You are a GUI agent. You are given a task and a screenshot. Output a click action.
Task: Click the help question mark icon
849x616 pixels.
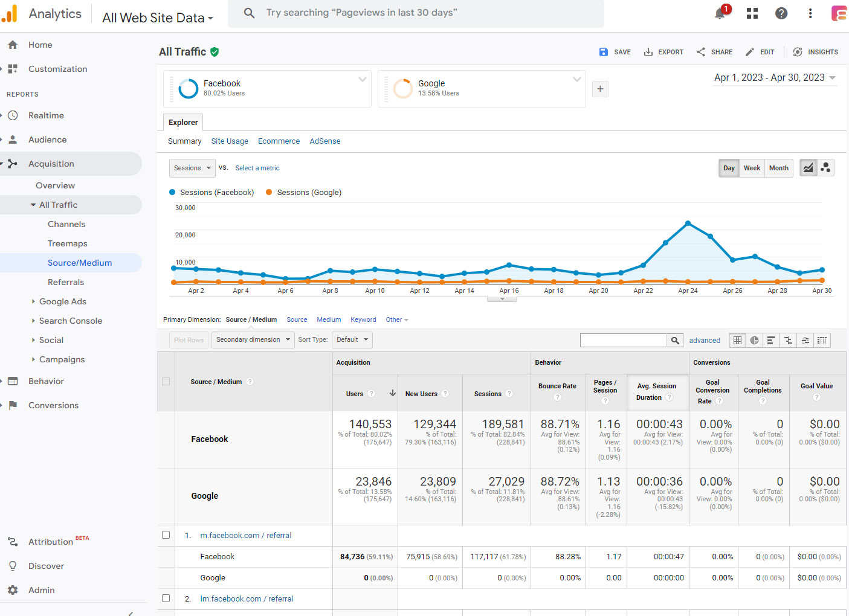(x=781, y=13)
